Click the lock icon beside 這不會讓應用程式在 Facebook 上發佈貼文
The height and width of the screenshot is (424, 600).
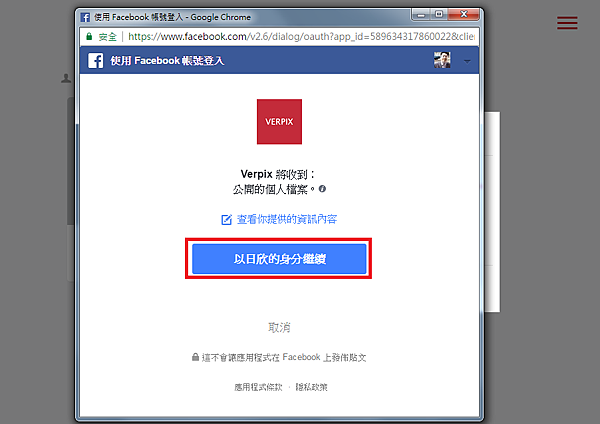[195, 357]
